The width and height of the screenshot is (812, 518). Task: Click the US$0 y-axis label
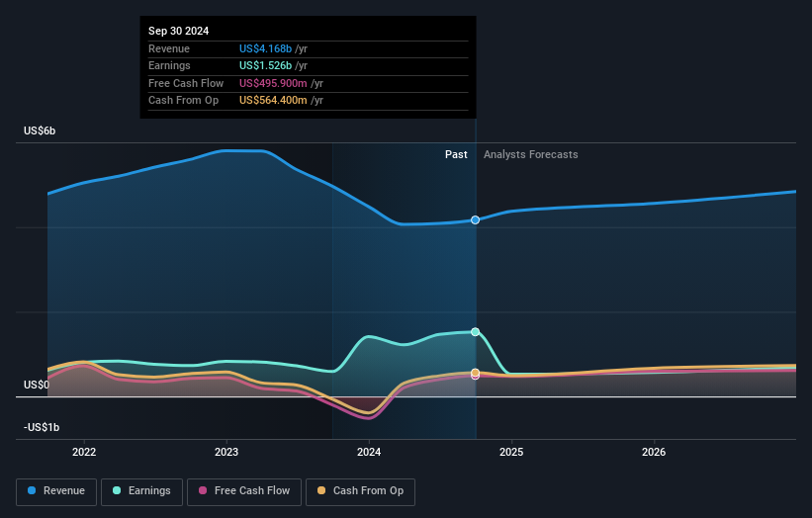tap(37, 385)
